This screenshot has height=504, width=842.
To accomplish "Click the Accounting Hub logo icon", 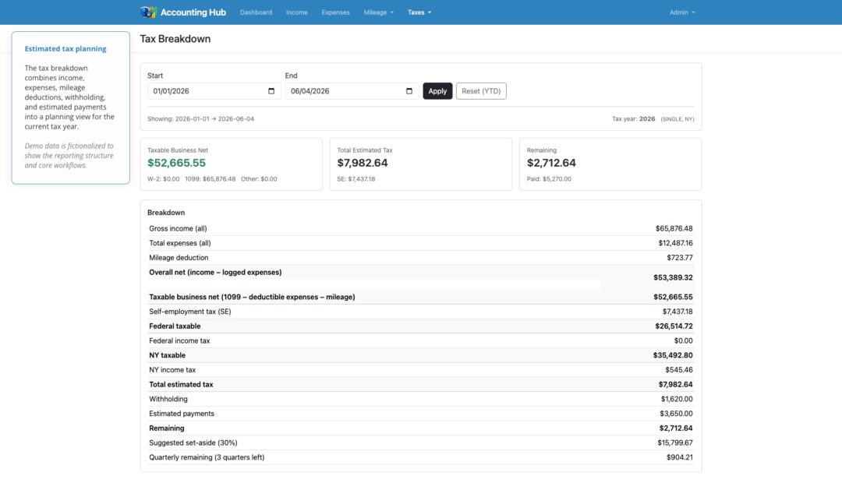I will click(x=148, y=12).
